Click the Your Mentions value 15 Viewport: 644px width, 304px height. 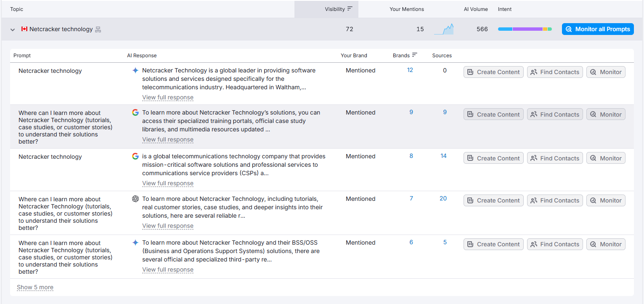coord(420,29)
